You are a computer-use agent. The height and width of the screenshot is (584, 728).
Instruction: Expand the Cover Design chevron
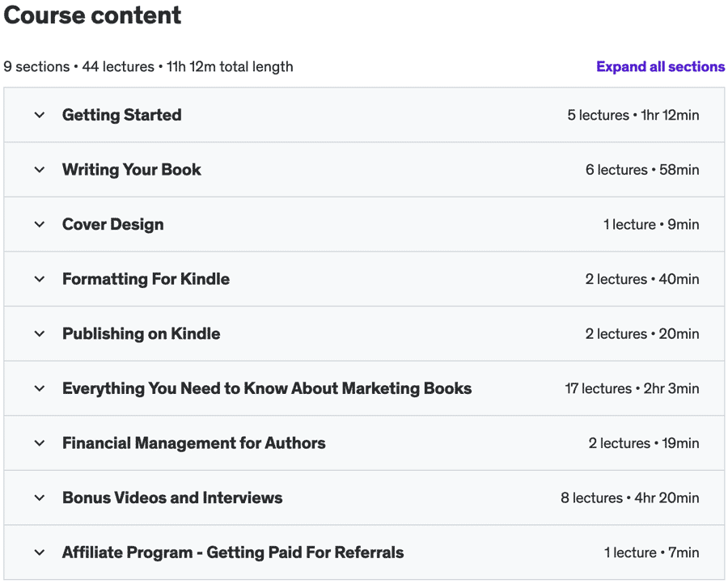click(x=40, y=225)
